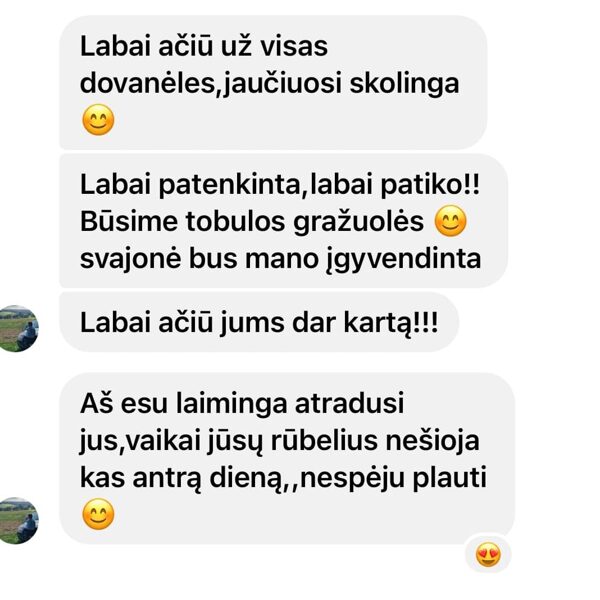Click the text 'svajonė bus mano įgyvendinta'
600x600 pixels.
[280, 259]
